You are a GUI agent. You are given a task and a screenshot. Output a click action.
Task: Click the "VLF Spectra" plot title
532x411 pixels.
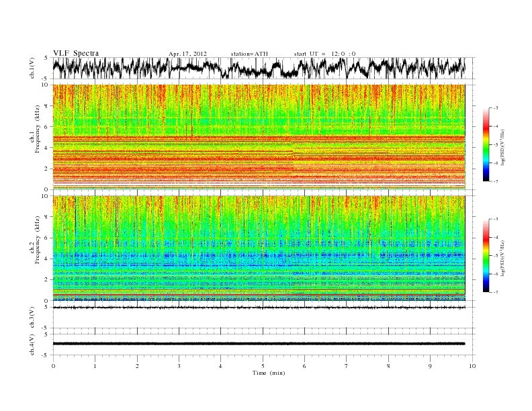[76, 53]
